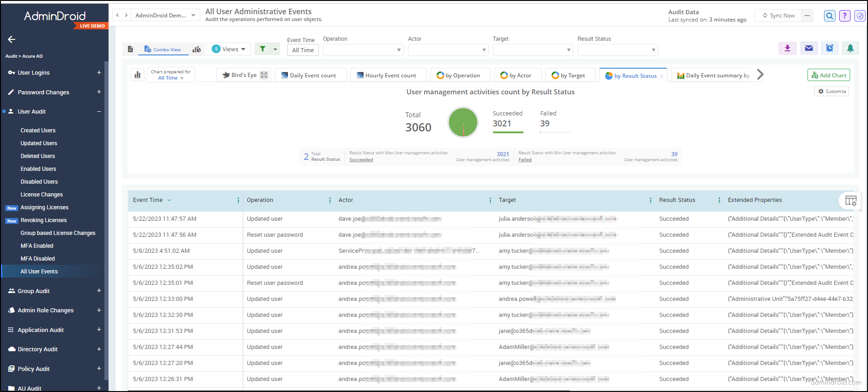Open Result Status column menu dots

719,200
